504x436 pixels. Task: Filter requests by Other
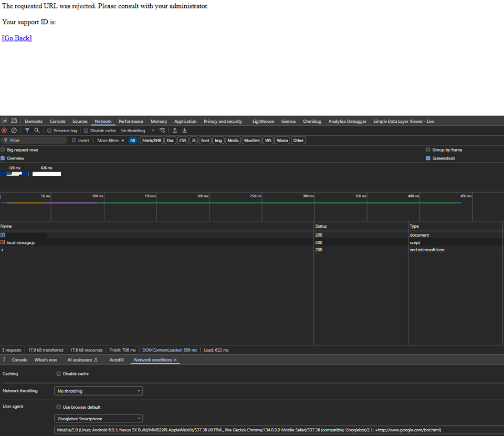298,141
